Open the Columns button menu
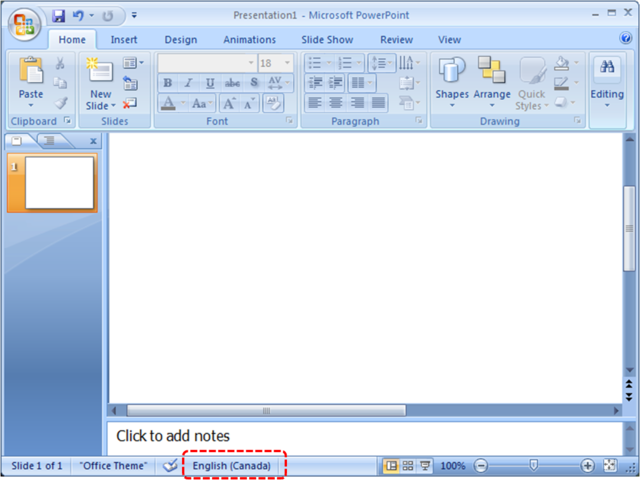The width and height of the screenshot is (640, 480). [362, 83]
